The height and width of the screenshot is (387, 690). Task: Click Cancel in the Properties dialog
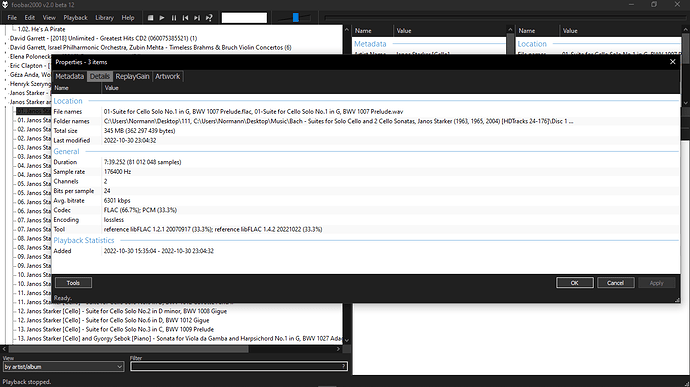[x=615, y=283]
